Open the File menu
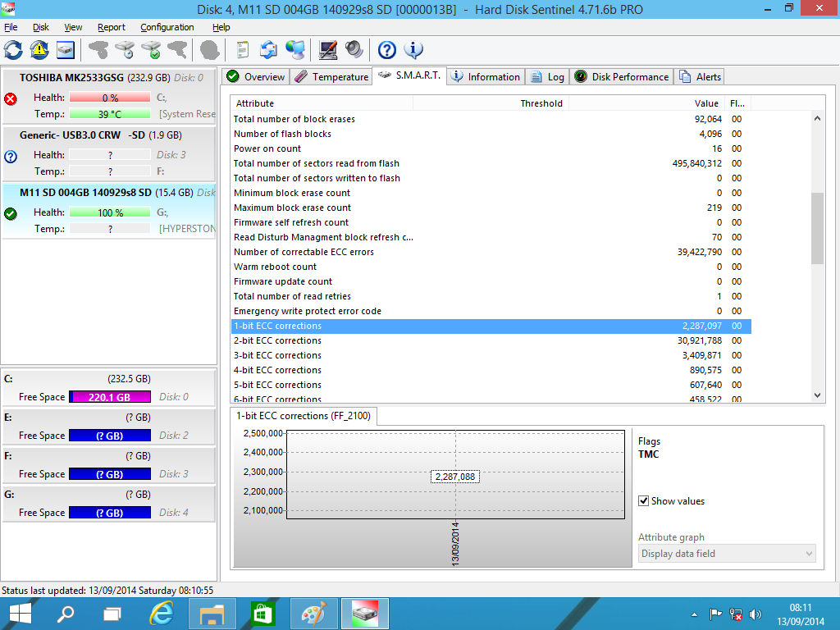This screenshot has height=630, width=840. pyautogui.click(x=11, y=27)
